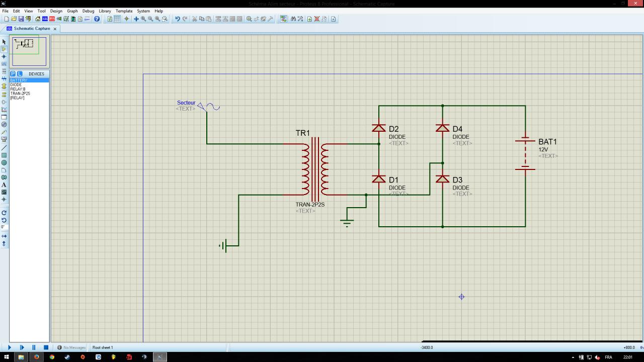Screen dimensions: 644x362
Task: Click the Save Project icon
Action: 21,19
